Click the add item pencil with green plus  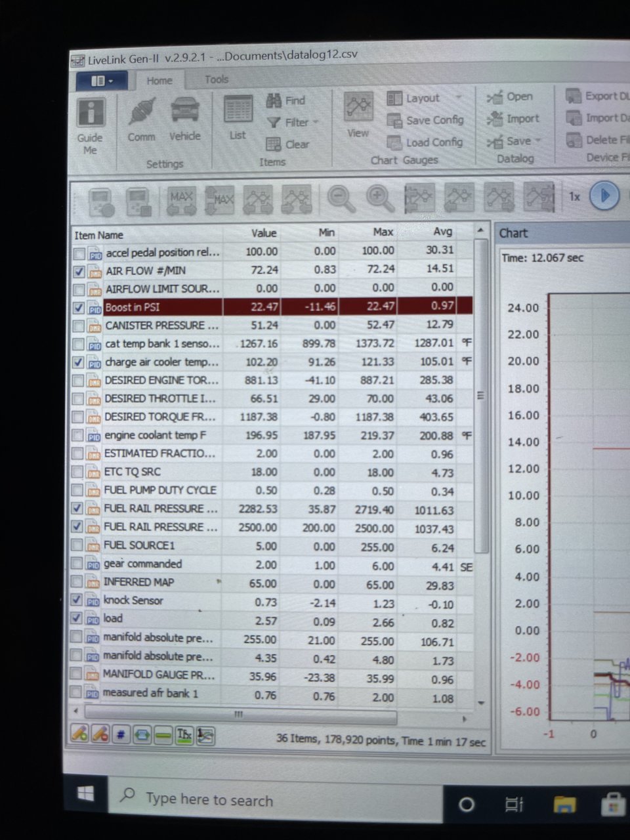pyautogui.click(x=79, y=734)
